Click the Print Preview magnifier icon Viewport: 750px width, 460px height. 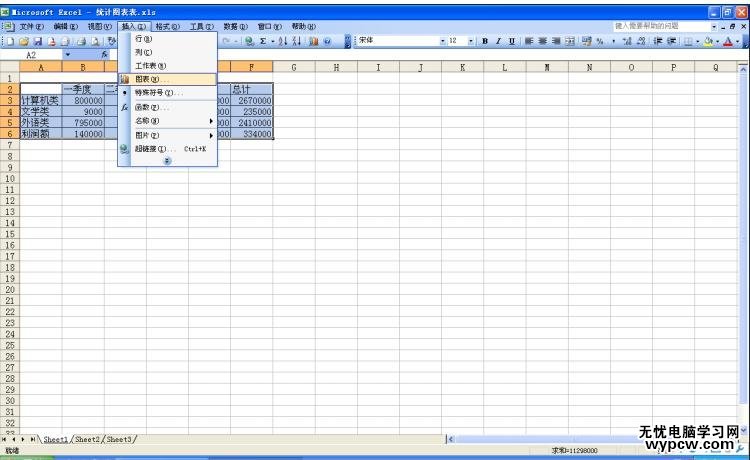point(95,41)
